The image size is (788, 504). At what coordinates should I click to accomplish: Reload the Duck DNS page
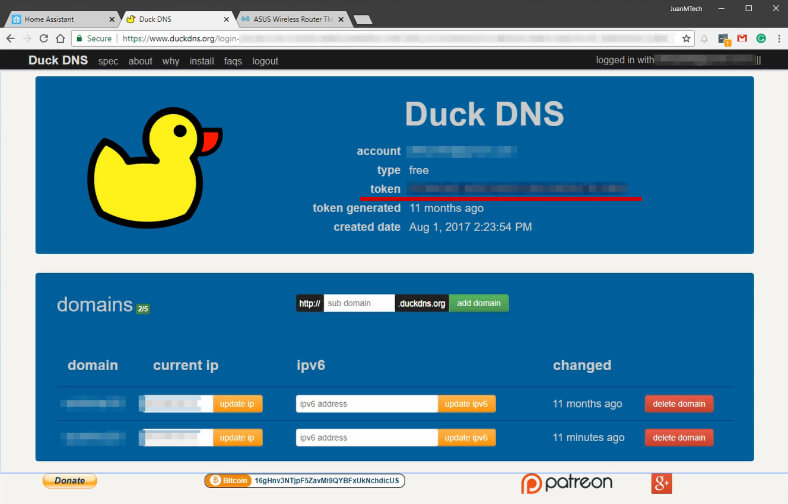(44, 38)
